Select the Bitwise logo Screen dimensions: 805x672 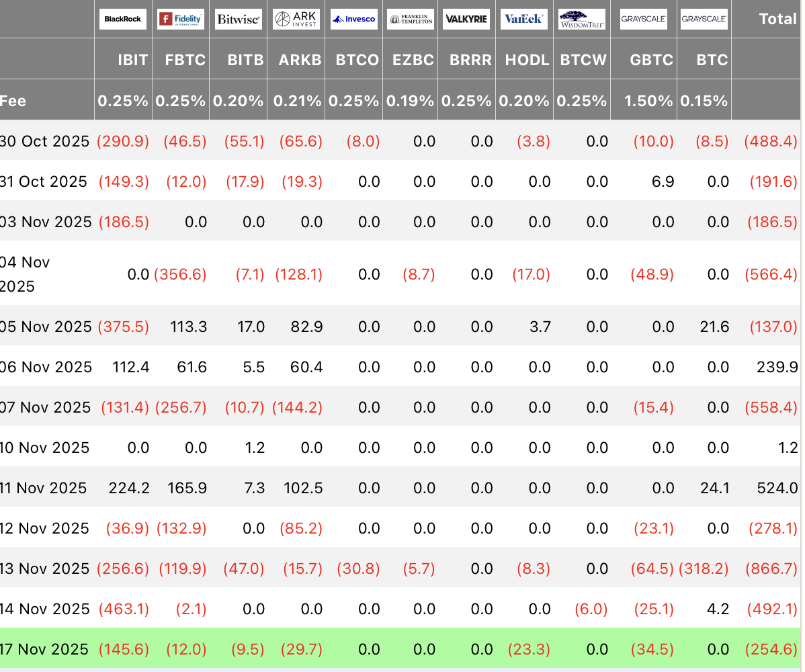(x=239, y=19)
